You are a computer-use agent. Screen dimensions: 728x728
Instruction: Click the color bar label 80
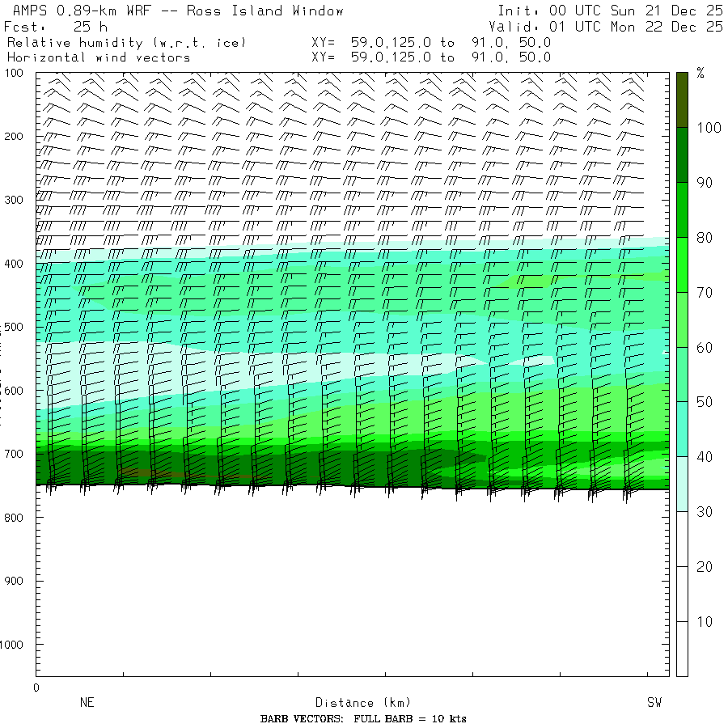point(705,238)
